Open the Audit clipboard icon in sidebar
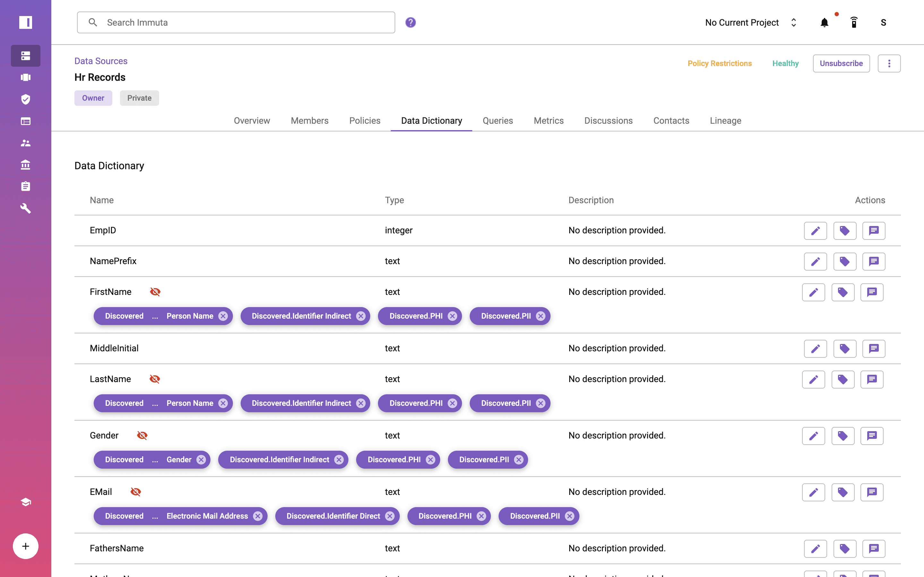The width and height of the screenshot is (924, 577). (25, 186)
